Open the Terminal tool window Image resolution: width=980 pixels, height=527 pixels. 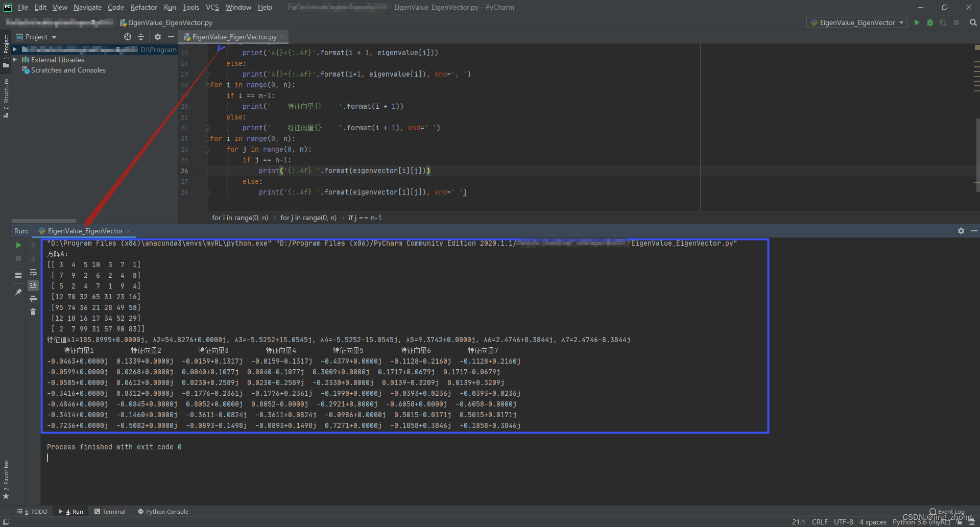coord(110,512)
